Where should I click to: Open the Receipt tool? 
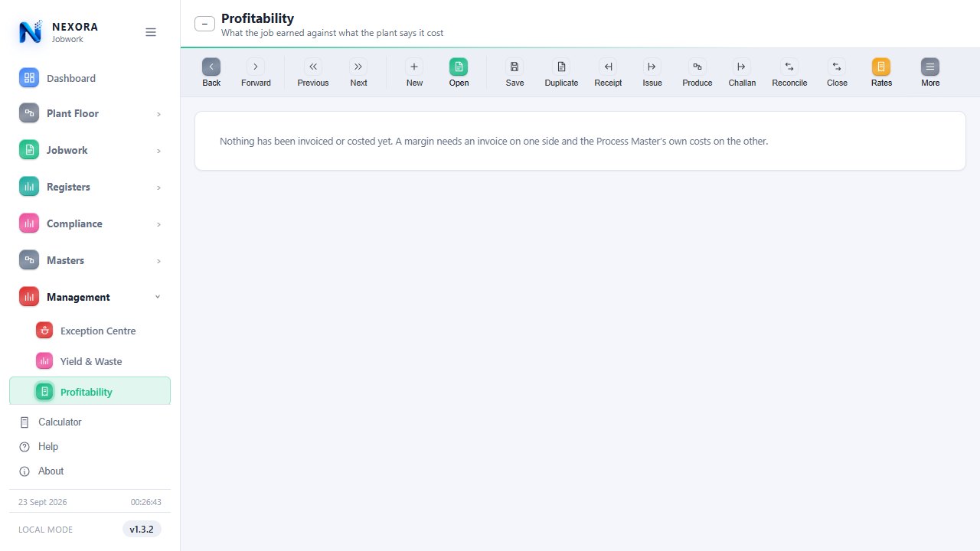pos(608,73)
